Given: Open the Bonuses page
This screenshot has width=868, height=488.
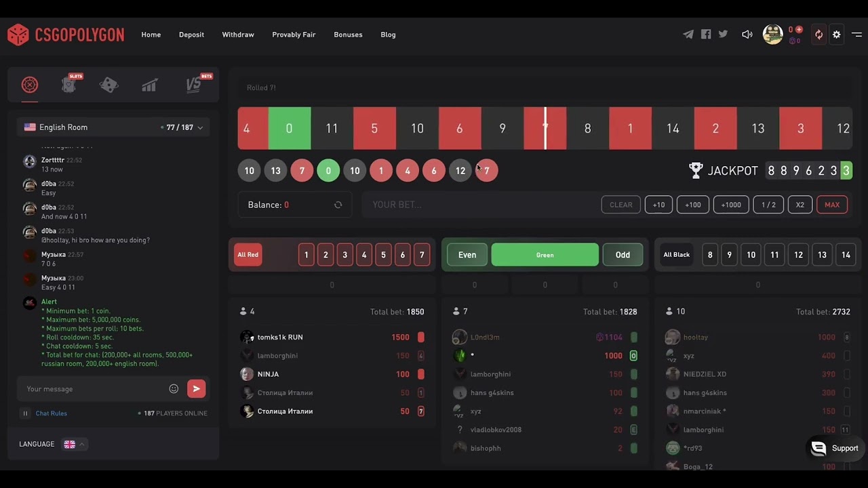Looking at the screenshot, I should point(348,35).
